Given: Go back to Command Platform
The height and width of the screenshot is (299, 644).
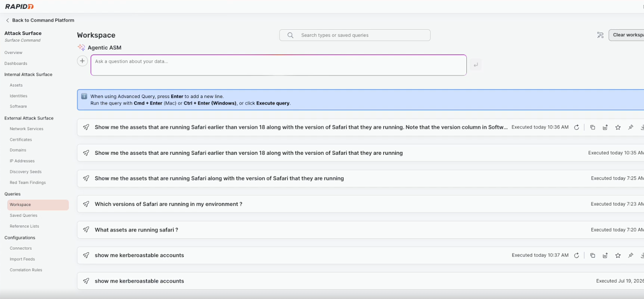Looking at the screenshot, I should 43,20.
